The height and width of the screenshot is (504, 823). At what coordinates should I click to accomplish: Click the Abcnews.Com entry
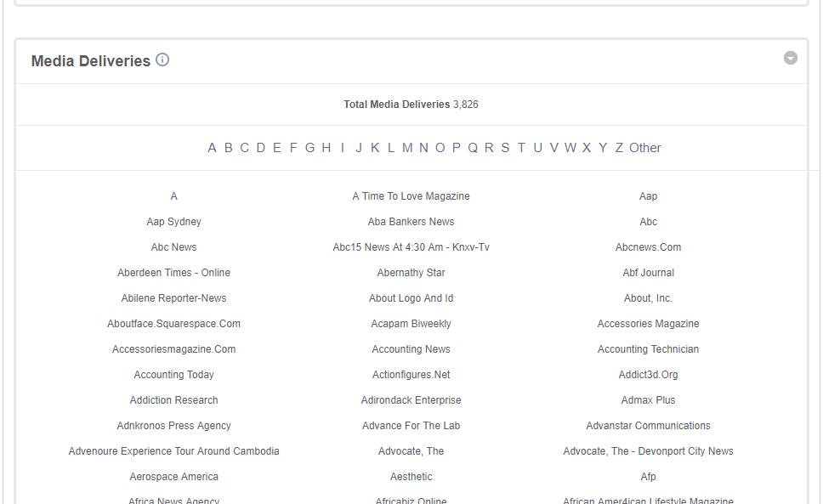[648, 247]
